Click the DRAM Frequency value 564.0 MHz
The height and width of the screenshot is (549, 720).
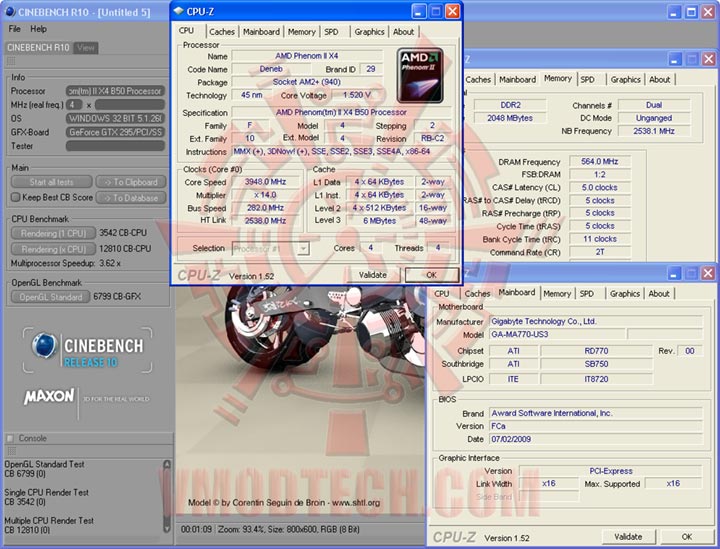tap(600, 162)
